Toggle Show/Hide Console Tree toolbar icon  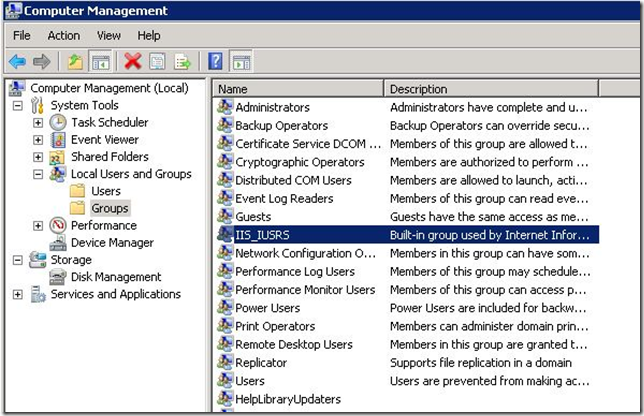point(100,61)
